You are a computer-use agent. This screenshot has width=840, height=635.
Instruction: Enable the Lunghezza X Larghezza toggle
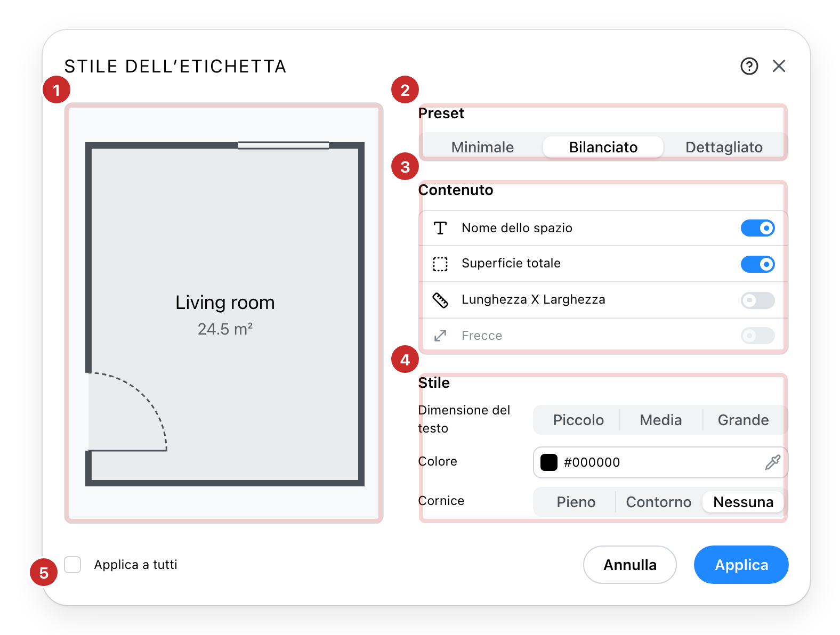click(x=757, y=300)
